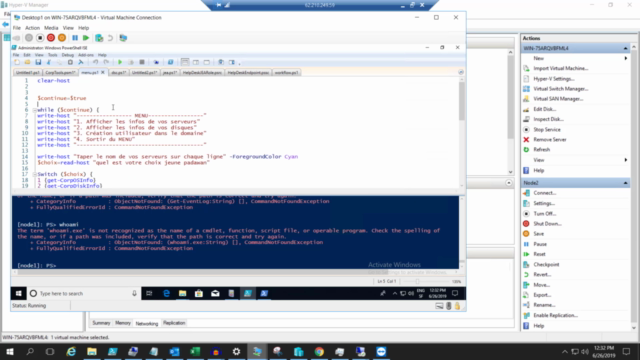Open the Action menu in VM Connection
Image resolution: width=640 pixels, height=360 pixels.
32,28
